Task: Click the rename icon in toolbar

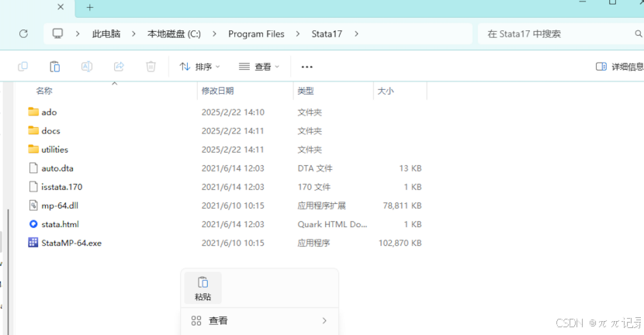Action: [x=87, y=67]
